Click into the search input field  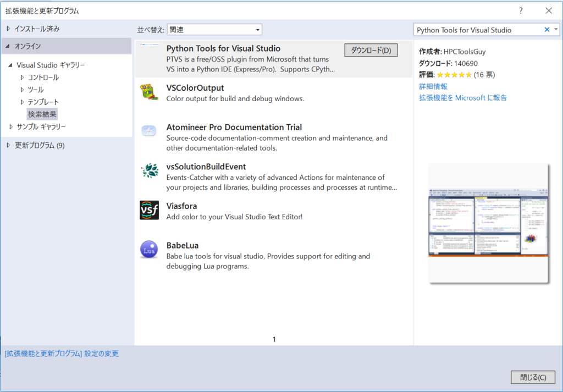pyautogui.click(x=478, y=30)
